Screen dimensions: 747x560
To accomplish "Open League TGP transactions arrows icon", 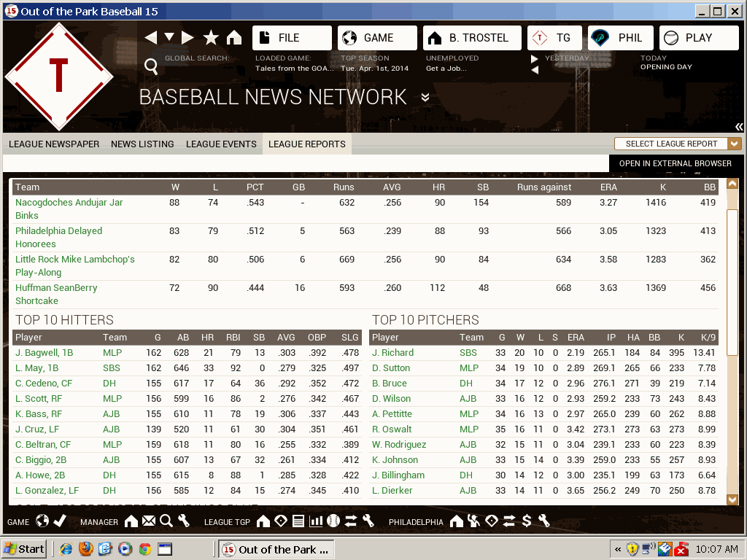I will (351, 521).
